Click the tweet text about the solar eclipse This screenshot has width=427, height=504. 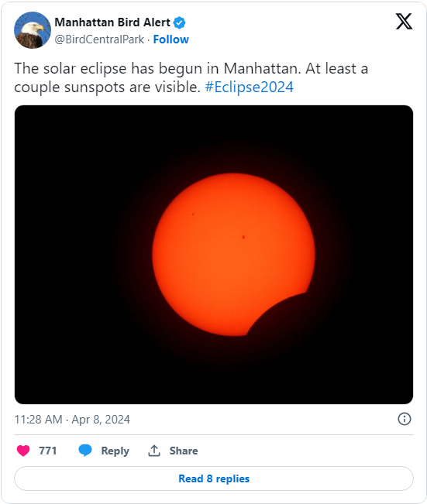coord(191,77)
